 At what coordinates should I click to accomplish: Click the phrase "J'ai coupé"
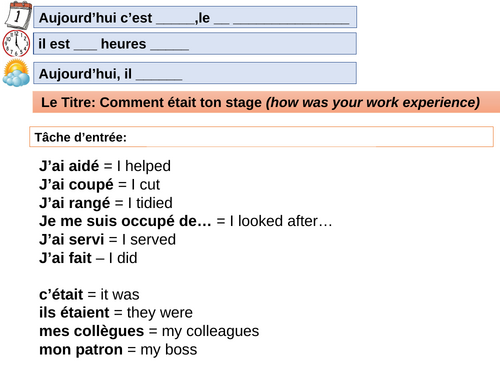(76, 185)
